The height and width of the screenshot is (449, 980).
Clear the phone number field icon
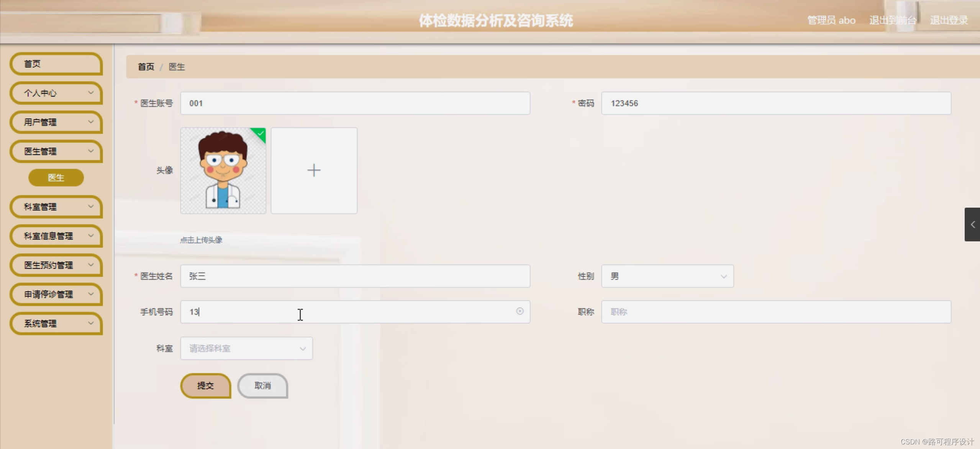[x=519, y=311]
